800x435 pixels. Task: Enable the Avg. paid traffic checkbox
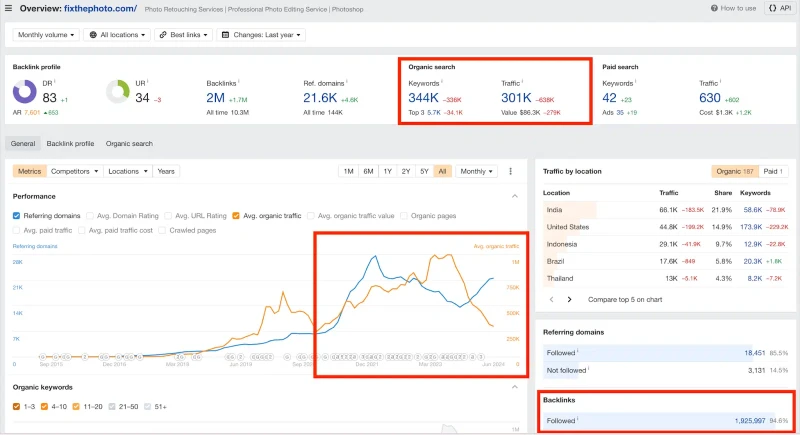pos(16,231)
